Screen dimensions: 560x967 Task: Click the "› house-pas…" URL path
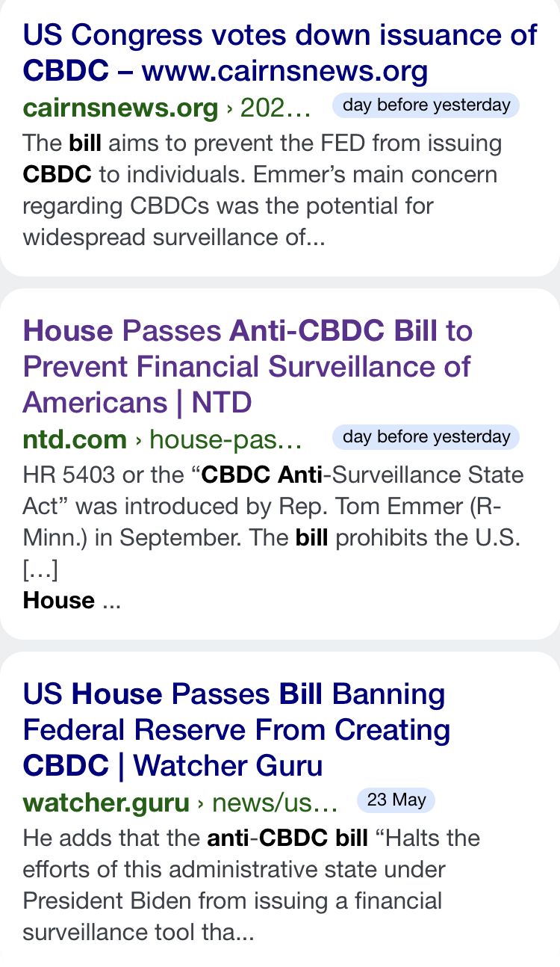click(x=218, y=439)
